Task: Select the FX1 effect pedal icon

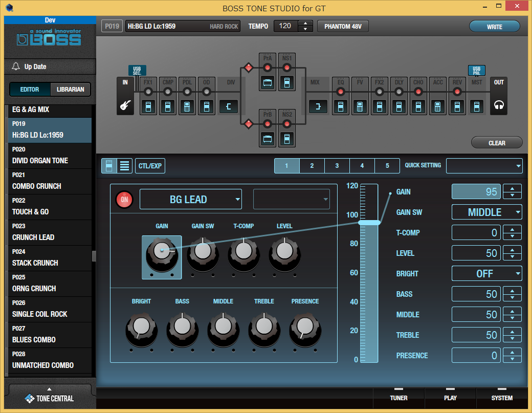Action: pos(148,106)
